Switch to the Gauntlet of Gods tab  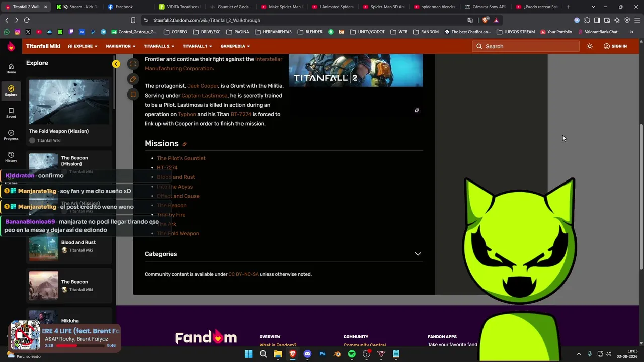coord(231,7)
